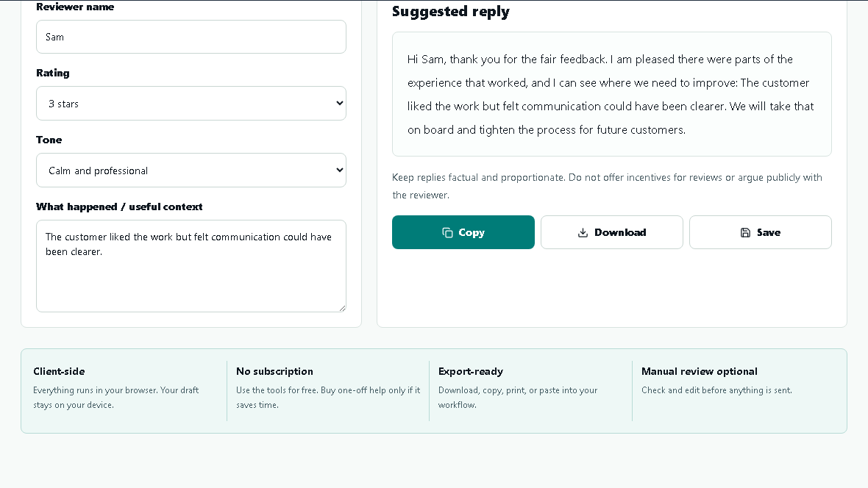Screen dimensions: 868x488
Task: Click the Tone label
Action: [49, 140]
